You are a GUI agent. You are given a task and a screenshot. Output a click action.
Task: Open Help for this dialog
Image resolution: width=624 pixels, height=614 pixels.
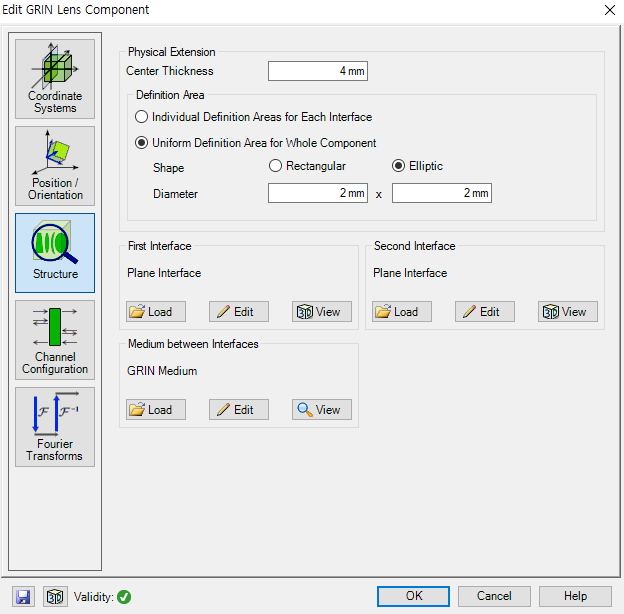tap(575, 596)
